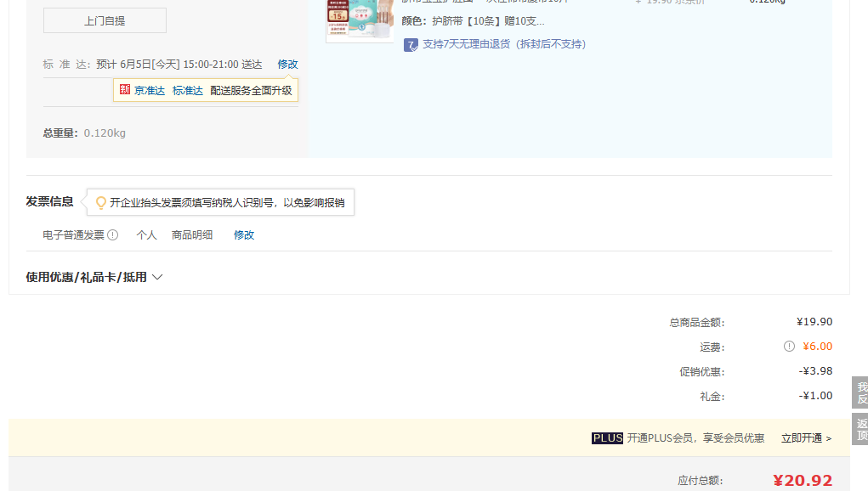Click the promotion discount -¥3.98
This screenshot has width=868, height=491.
coord(815,371)
